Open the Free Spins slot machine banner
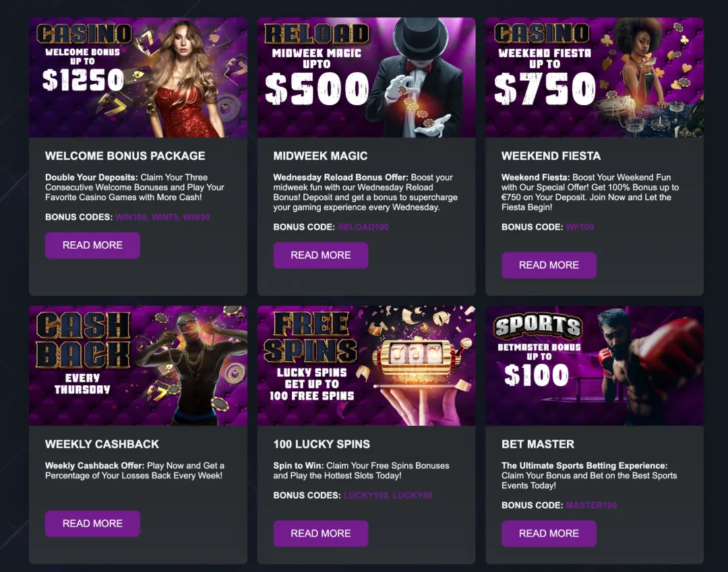The height and width of the screenshot is (572, 728). [366, 365]
